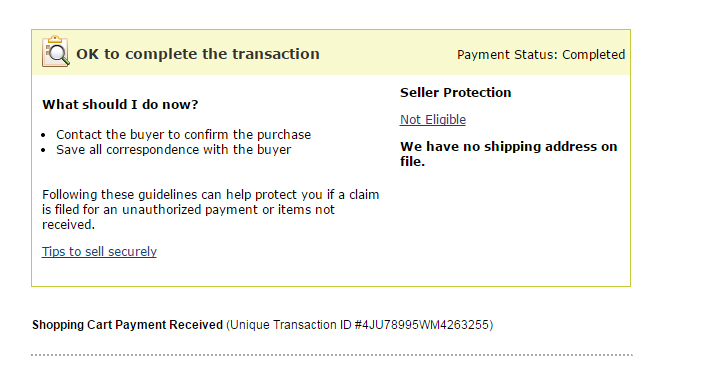702x375 pixels.
Task: Click the word received. ending the guidelines paragraph
Action: click(x=68, y=225)
